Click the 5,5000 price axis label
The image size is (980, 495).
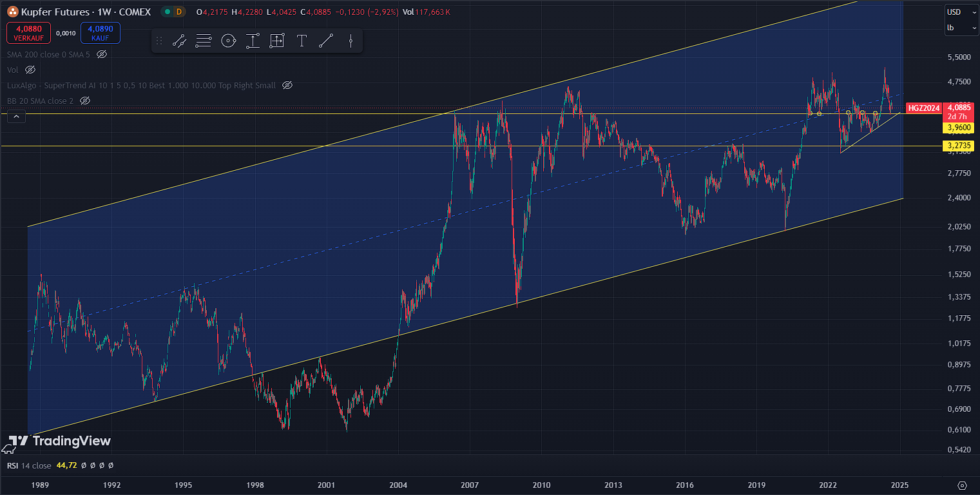point(959,57)
